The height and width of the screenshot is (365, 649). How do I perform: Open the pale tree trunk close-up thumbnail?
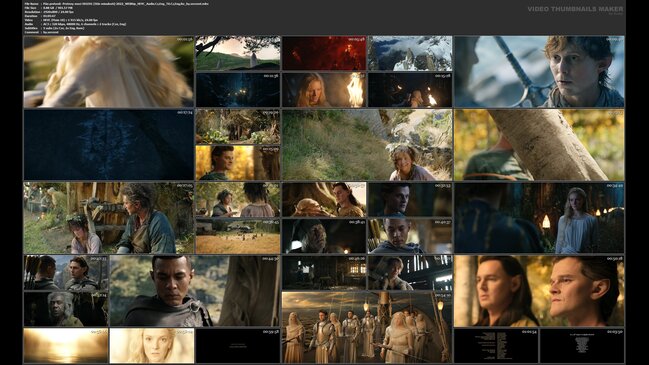[539, 144]
